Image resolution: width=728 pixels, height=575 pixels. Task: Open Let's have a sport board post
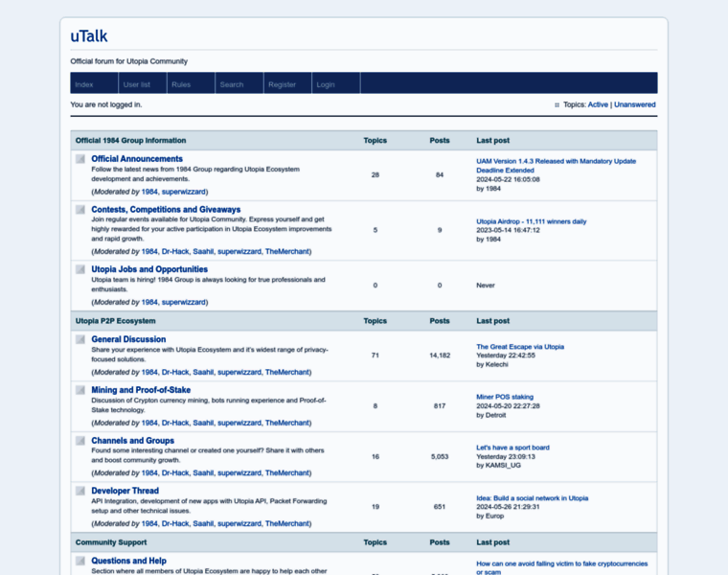click(x=512, y=448)
